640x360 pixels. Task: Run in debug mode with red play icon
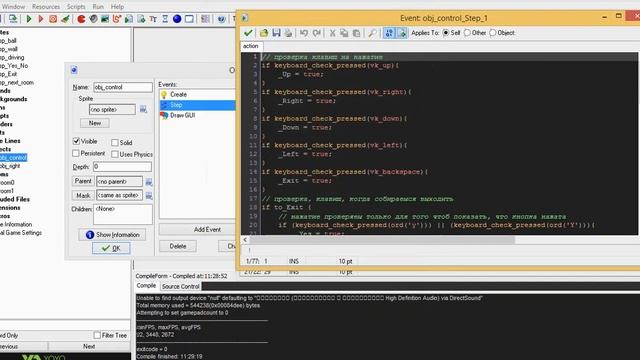41,19
